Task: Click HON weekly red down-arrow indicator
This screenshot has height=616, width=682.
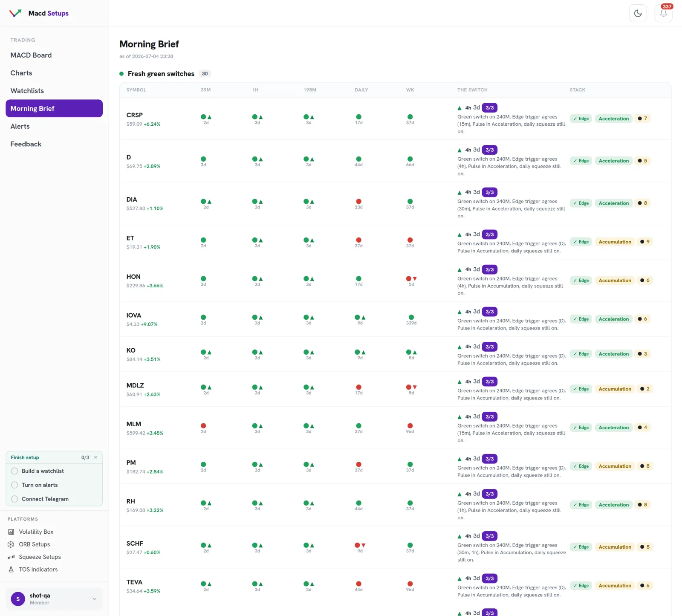Action: (411, 279)
